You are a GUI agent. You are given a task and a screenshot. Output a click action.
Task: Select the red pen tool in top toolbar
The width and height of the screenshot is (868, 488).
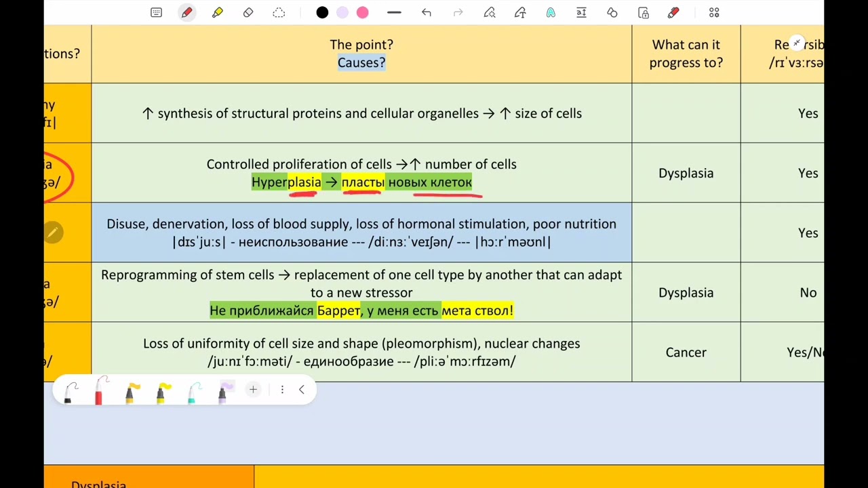(x=187, y=13)
